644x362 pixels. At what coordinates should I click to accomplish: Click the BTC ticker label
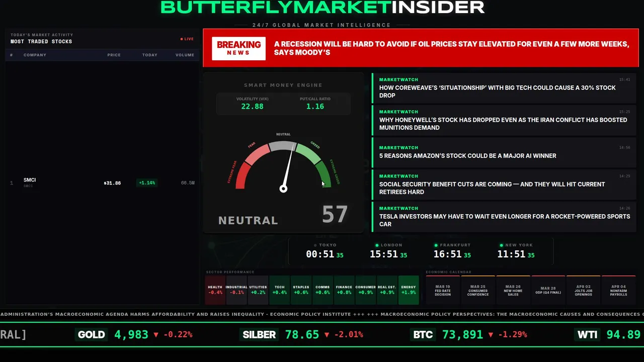coord(423,334)
